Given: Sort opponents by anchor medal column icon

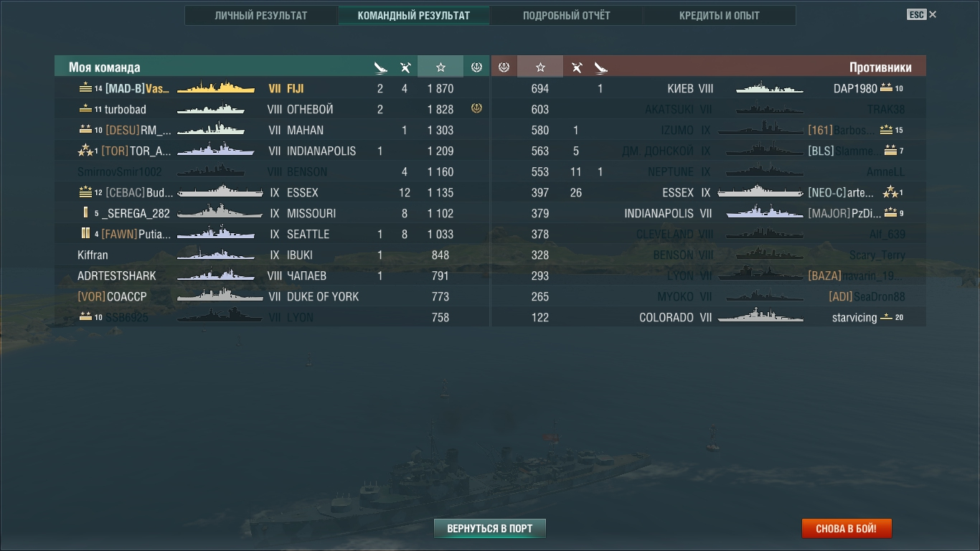Looking at the screenshot, I should pyautogui.click(x=504, y=67).
